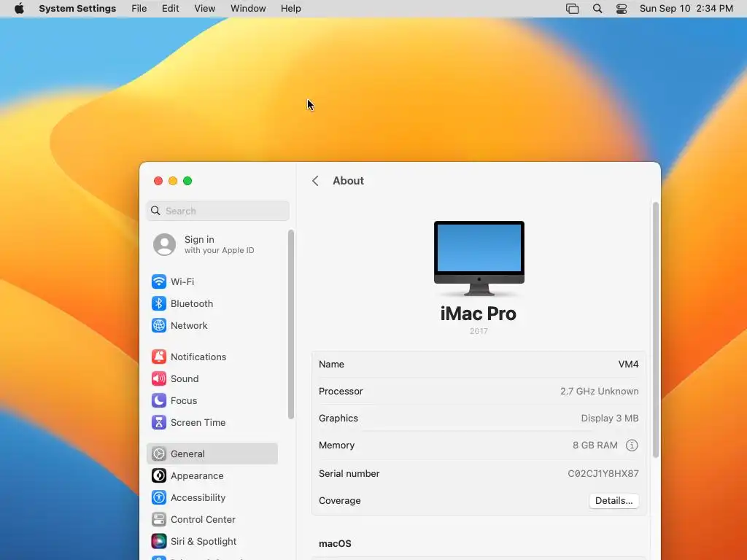Open Spotlight search in menu bar
The height and width of the screenshot is (560, 747).
(597, 9)
